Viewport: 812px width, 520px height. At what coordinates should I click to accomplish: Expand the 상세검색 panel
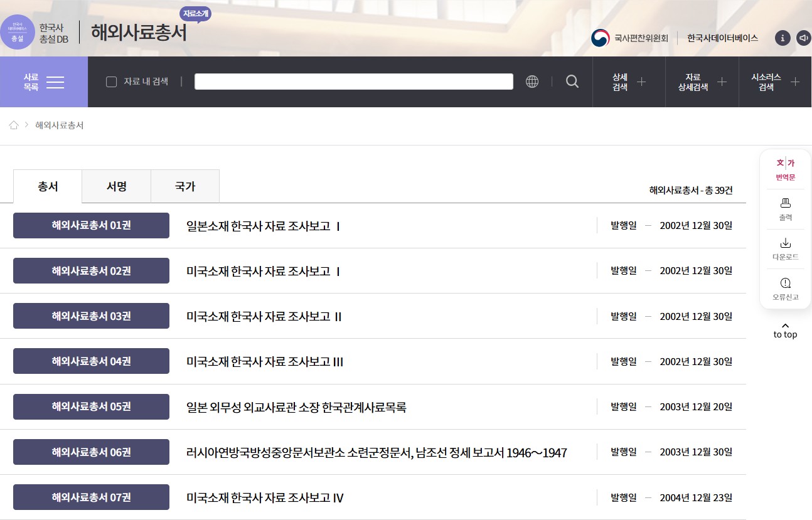[629, 82]
